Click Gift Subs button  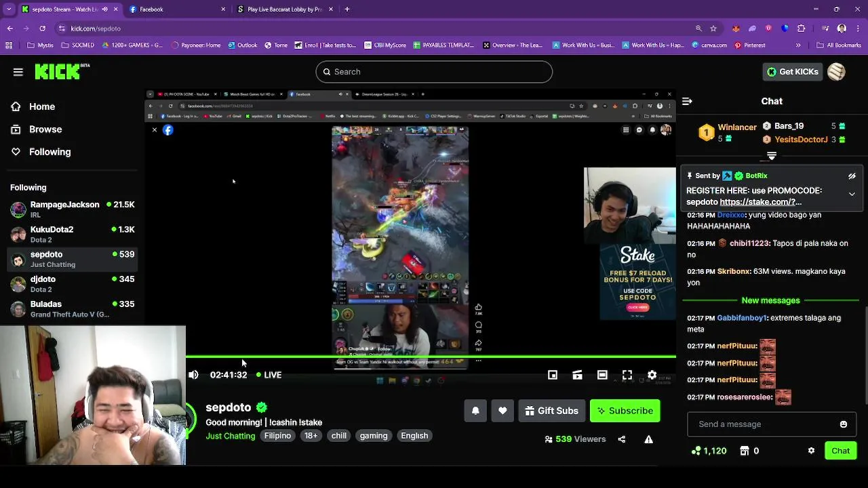point(552,411)
